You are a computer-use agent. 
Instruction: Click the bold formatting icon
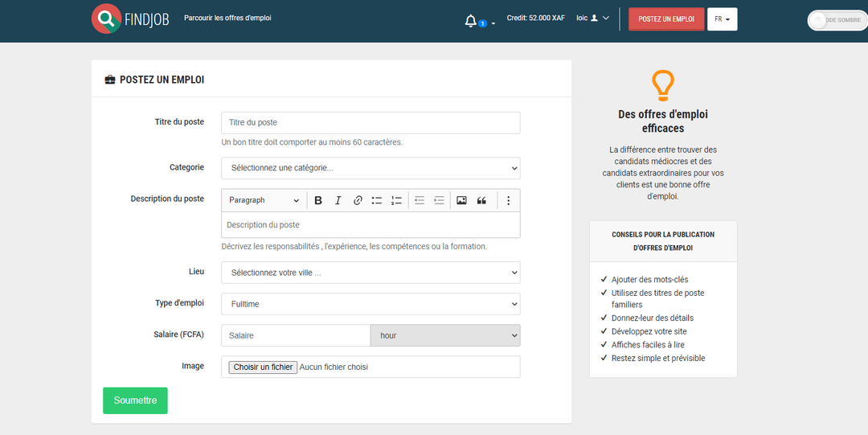(x=318, y=200)
